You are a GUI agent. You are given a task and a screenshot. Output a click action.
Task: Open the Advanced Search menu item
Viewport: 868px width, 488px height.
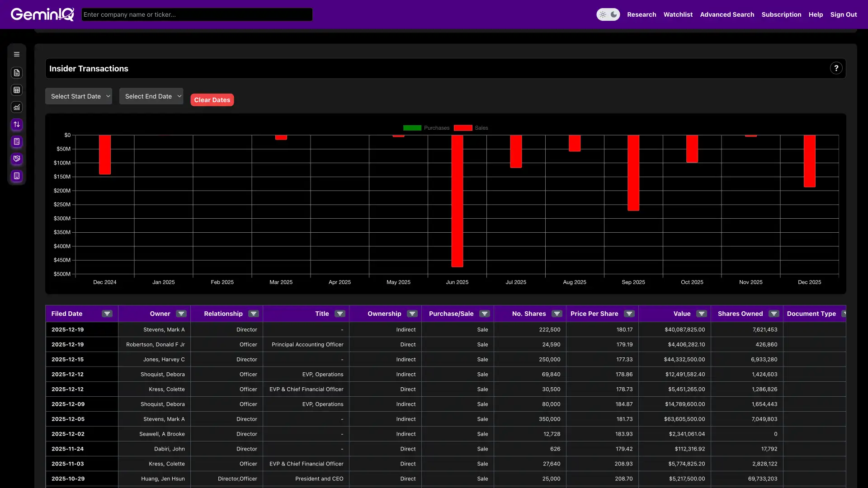[727, 14]
